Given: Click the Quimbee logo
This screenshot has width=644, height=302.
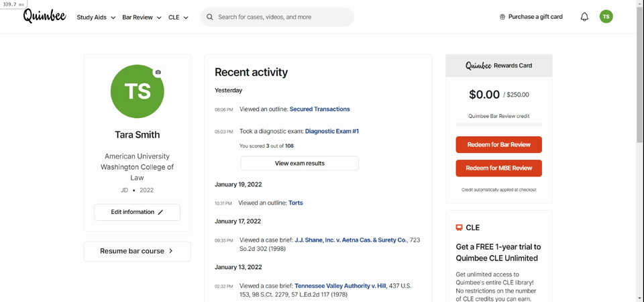Looking at the screenshot, I should [44, 16].
